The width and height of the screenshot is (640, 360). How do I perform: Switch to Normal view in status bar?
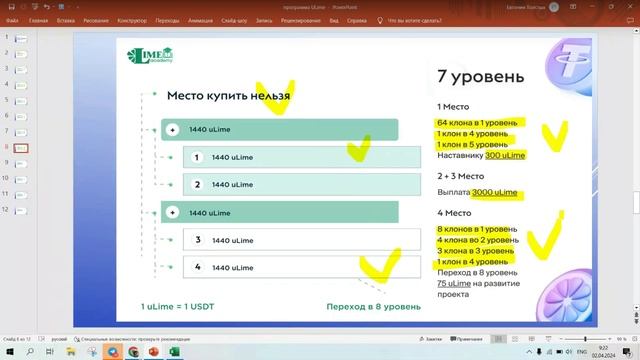tap(498, 339)
